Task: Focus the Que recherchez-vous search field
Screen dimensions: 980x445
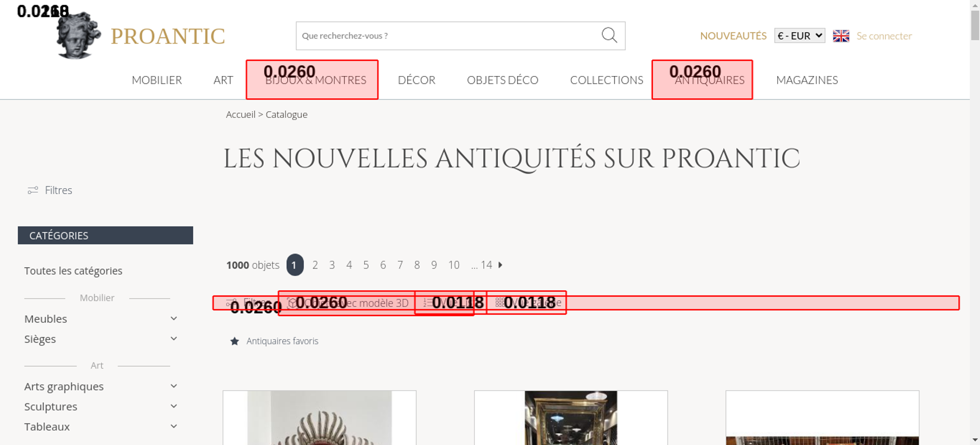Action: click(x=446, y=36)
